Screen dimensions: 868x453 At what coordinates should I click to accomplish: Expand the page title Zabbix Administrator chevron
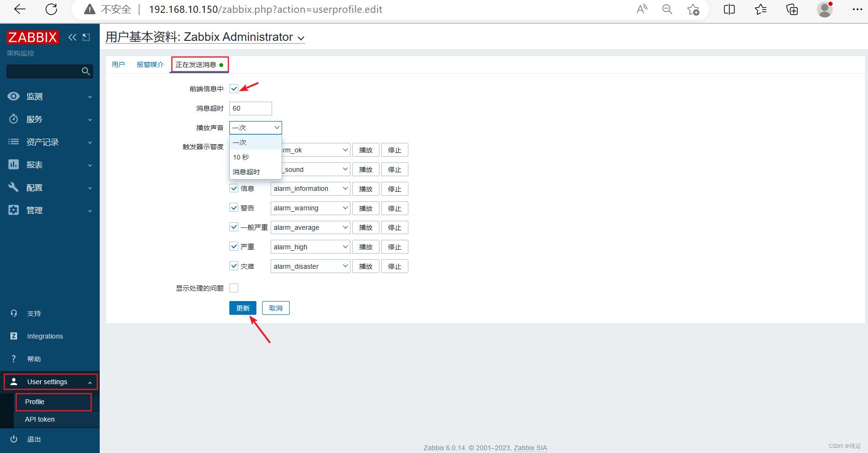point(301,38)
